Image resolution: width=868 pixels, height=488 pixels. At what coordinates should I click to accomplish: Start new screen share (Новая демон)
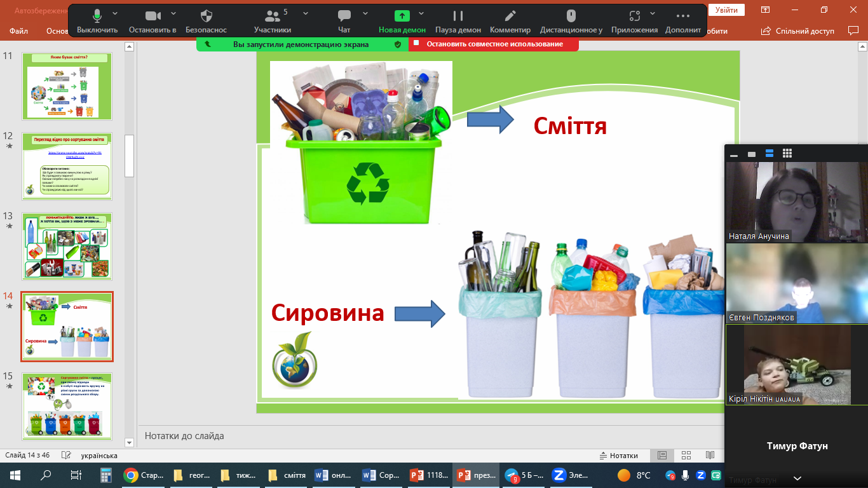[x=402, y=22]
